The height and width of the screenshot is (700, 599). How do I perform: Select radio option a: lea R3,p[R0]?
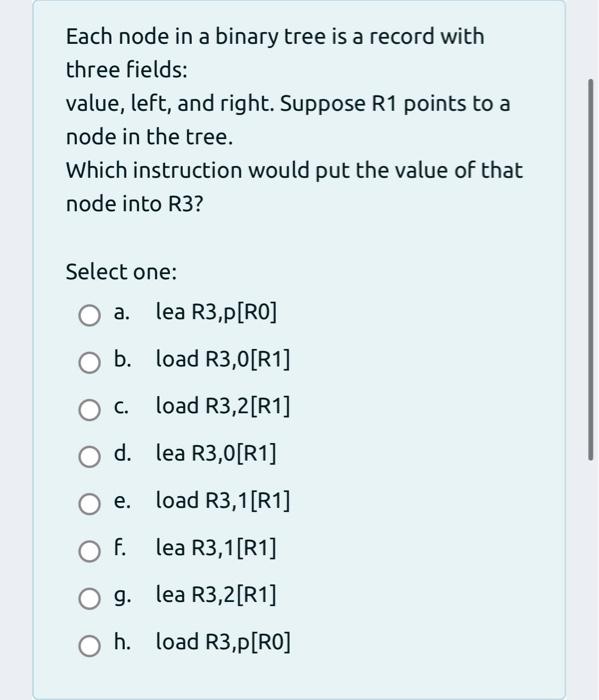coord(89,315)
